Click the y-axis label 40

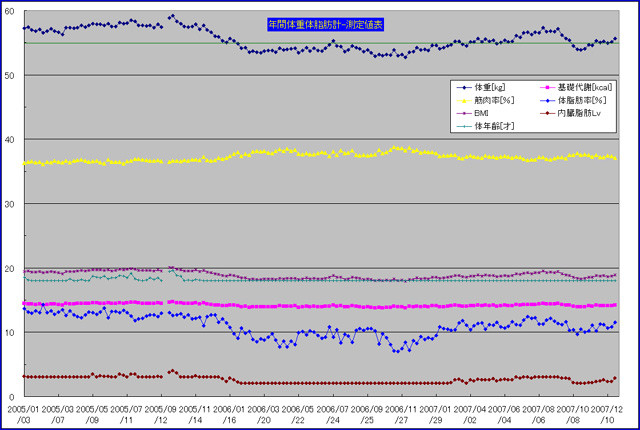9,140
